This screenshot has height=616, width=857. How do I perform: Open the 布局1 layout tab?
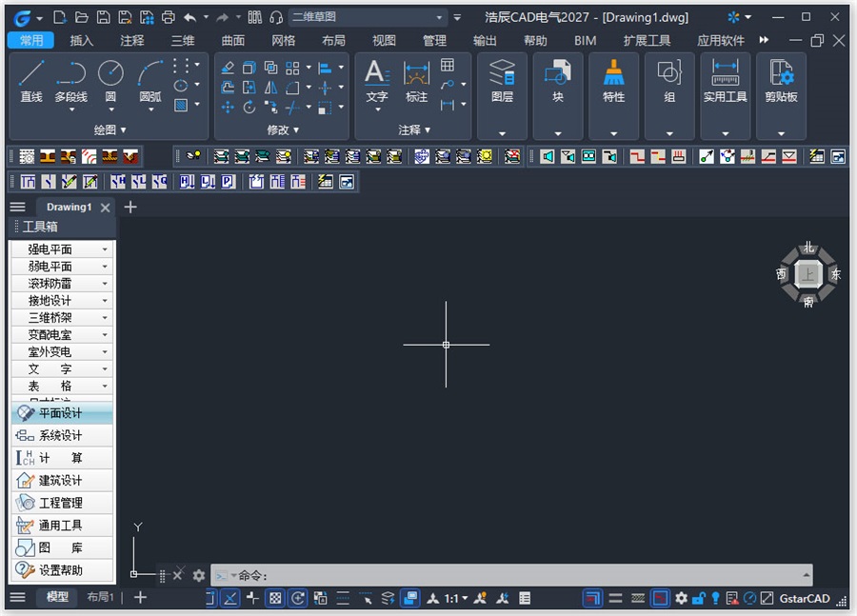click(x=100, y=597)
